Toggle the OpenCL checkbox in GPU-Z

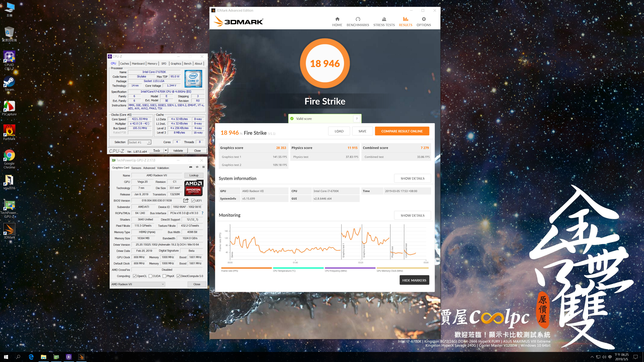click(135, 276)
